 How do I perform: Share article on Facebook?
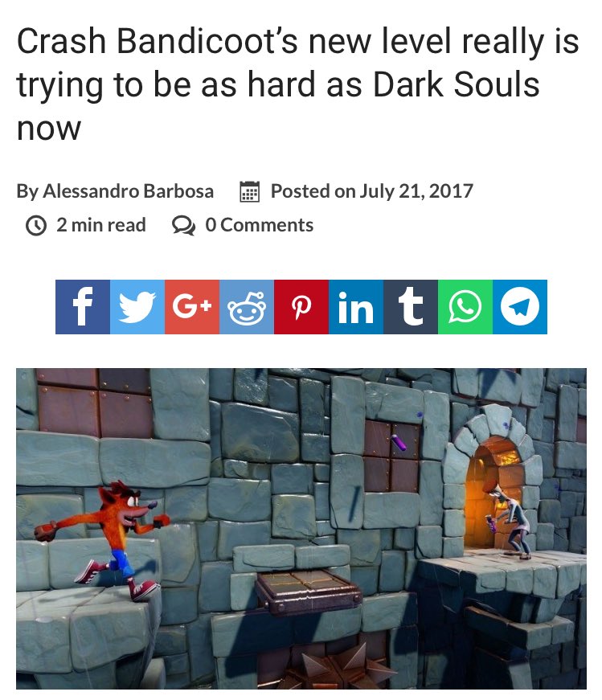tap(83, 307)
